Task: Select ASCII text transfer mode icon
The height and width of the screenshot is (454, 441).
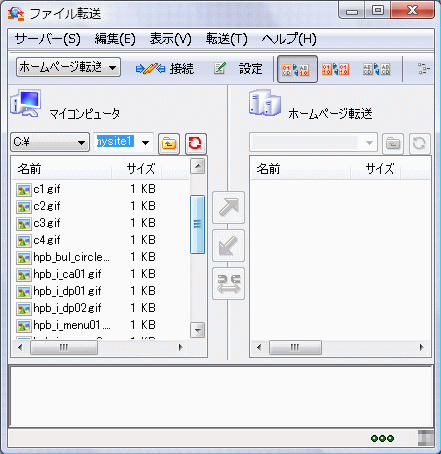Action: point(377,69)
